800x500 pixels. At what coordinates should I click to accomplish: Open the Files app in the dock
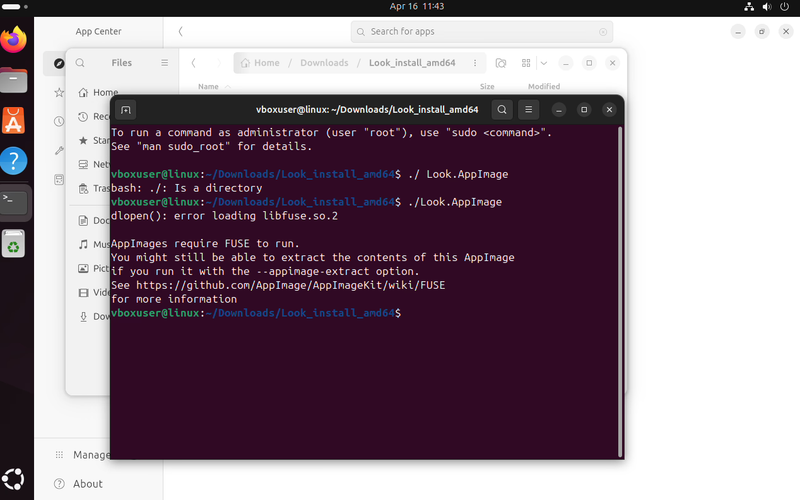click(x=14, y=80)
